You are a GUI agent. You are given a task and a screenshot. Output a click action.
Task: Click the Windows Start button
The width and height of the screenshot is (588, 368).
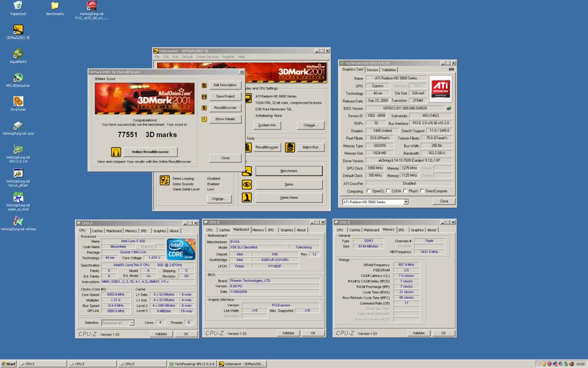click(x=8, y=364)
